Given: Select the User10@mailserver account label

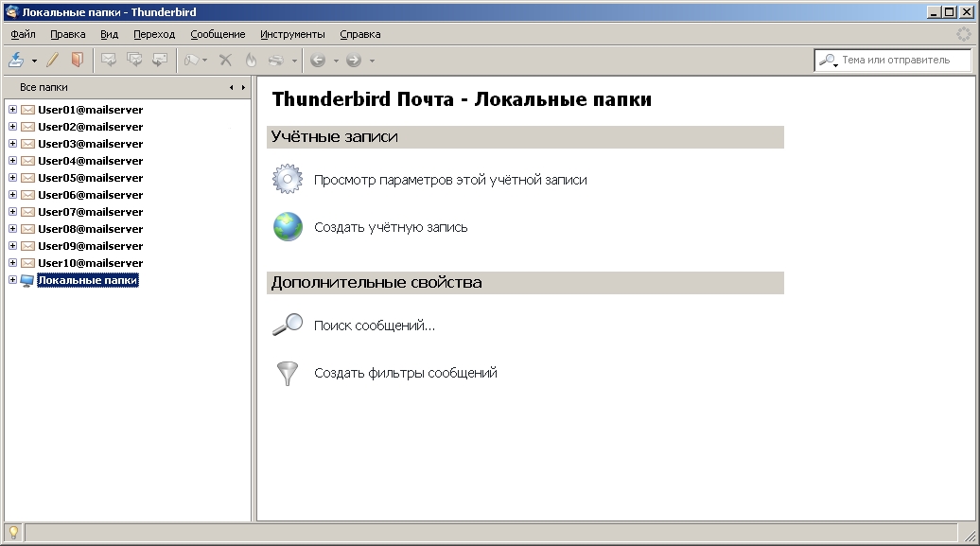Looking at the screenshot, I should (x=91, y=263).
